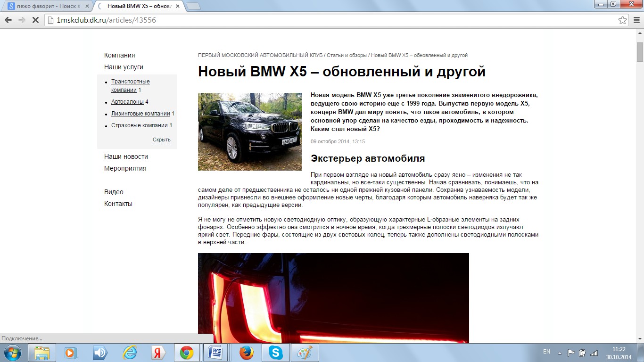Click the scrollbar up arrow

(x=640, y=34)
